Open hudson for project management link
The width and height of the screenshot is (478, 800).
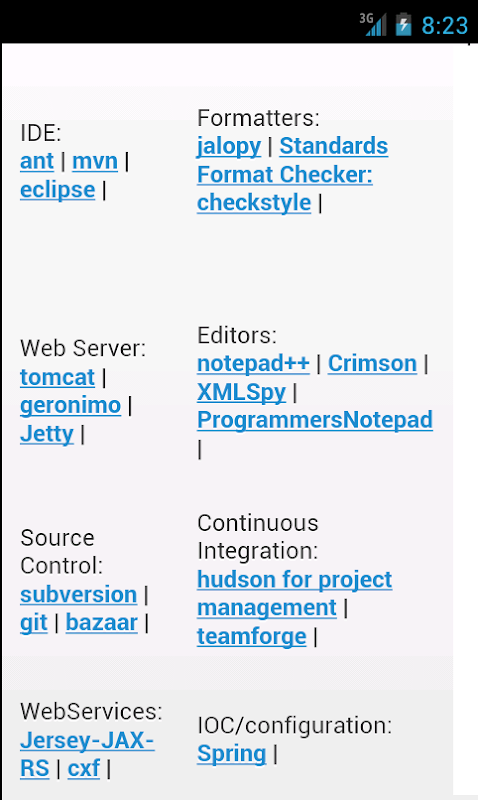[295, 594]
